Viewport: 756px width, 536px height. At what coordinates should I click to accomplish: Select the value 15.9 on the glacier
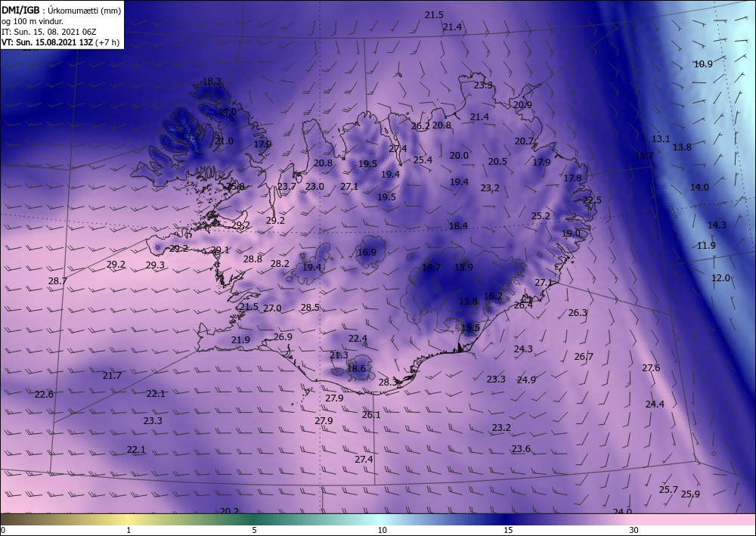[x=464, y=267]
